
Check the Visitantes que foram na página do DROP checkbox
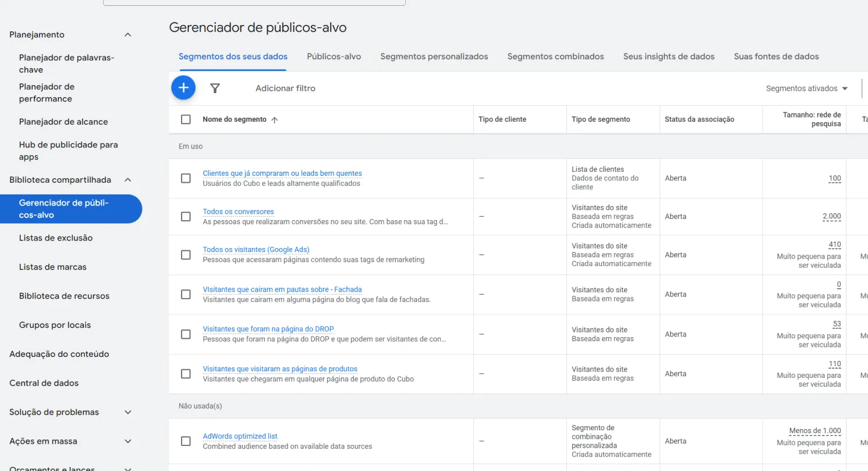tap(186, 334)
